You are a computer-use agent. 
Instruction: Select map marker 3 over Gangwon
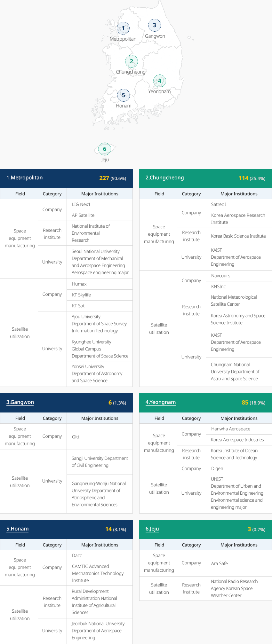[x=154, y=25]
